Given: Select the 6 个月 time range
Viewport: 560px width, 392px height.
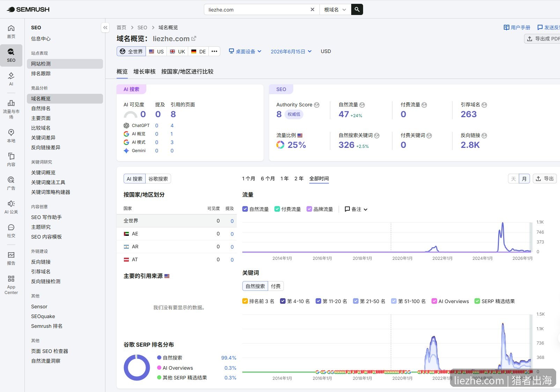Looking at the screenshot, I should point(268,179).
